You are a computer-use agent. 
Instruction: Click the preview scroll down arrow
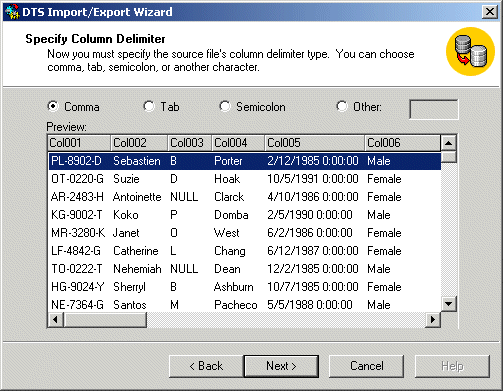pos(449,304)
